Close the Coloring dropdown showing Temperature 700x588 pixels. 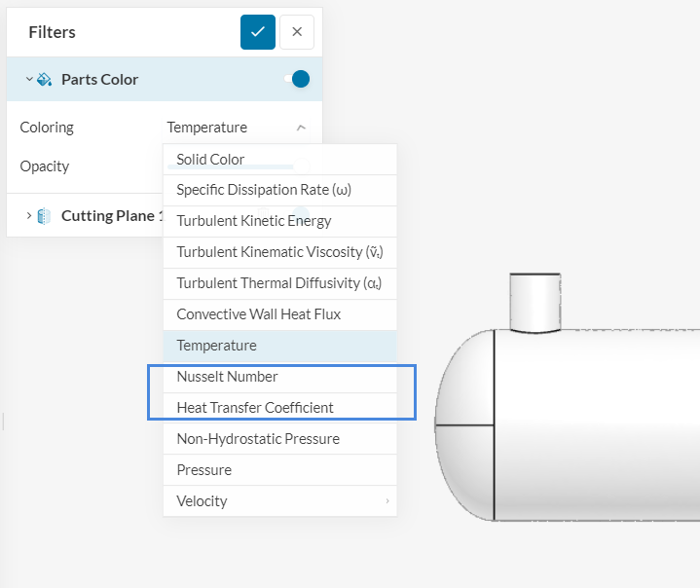pos(301,128)
